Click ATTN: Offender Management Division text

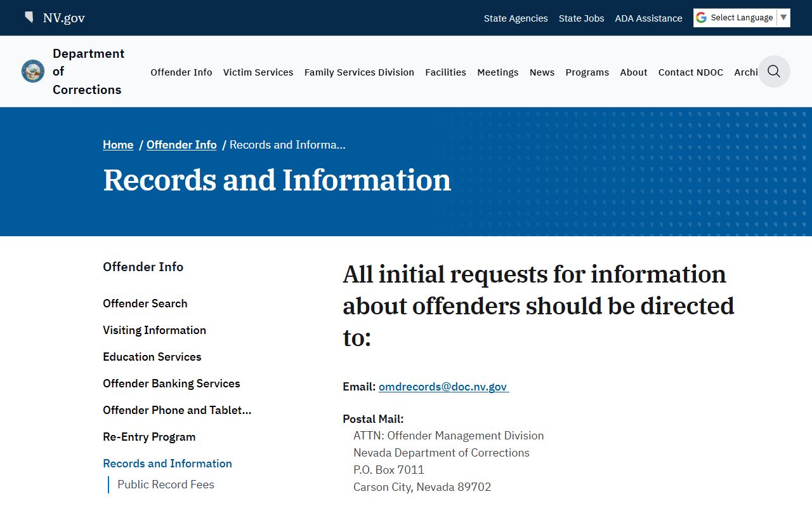point(449,436)
